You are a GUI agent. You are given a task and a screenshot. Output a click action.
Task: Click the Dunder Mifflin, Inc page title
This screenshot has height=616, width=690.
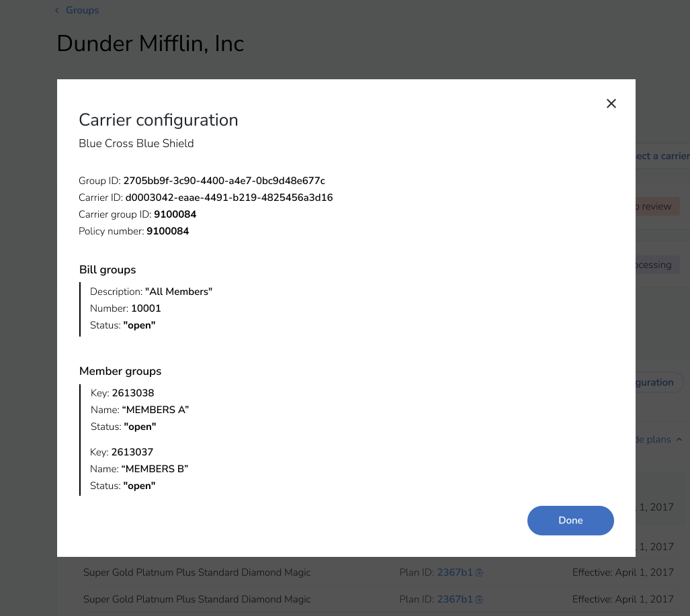[150, 44]
